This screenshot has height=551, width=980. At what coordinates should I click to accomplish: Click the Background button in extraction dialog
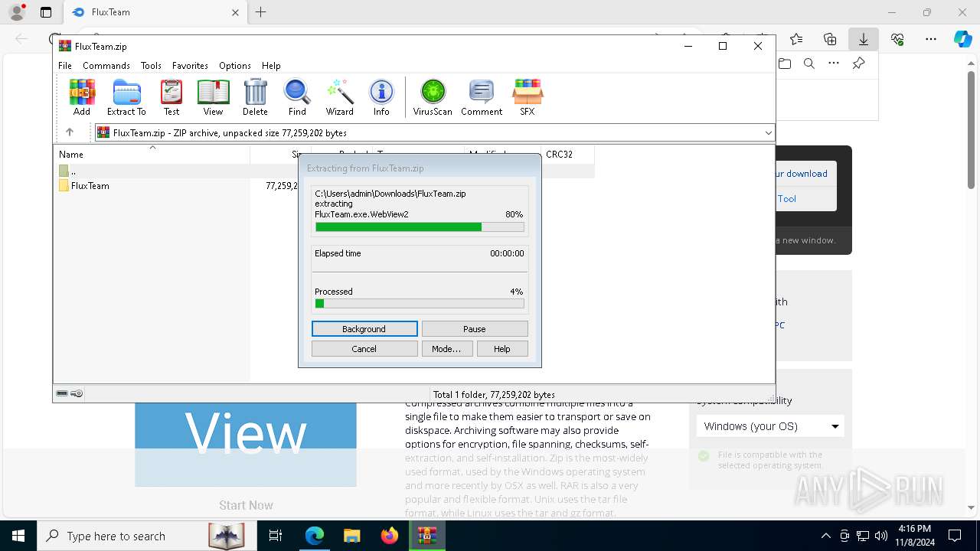click(x=364, y=329)
